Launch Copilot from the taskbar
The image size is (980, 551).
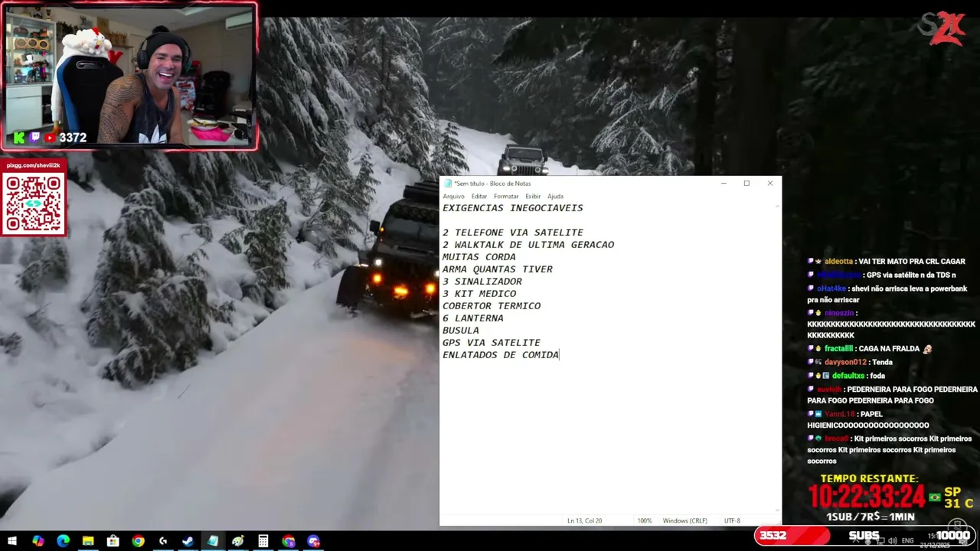pyautogui.click(x=38, y=541)
